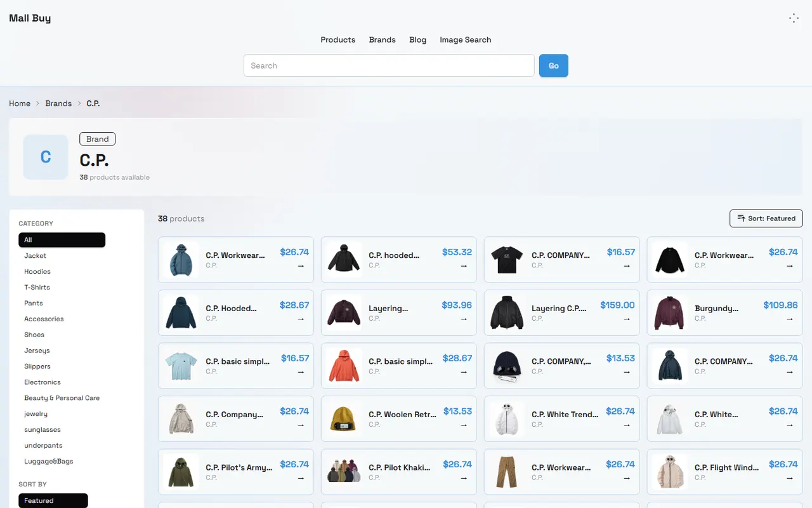Filter products by Luggage&Bags category
Image resolution: width=812 pixels, height=508 pixels.
(x=62, y=462)
